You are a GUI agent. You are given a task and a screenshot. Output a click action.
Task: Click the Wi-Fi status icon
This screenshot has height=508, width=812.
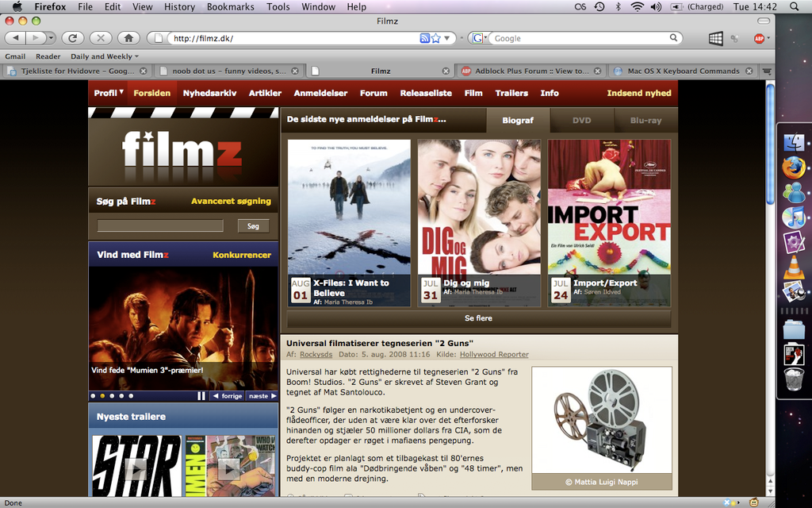point(637,6)
